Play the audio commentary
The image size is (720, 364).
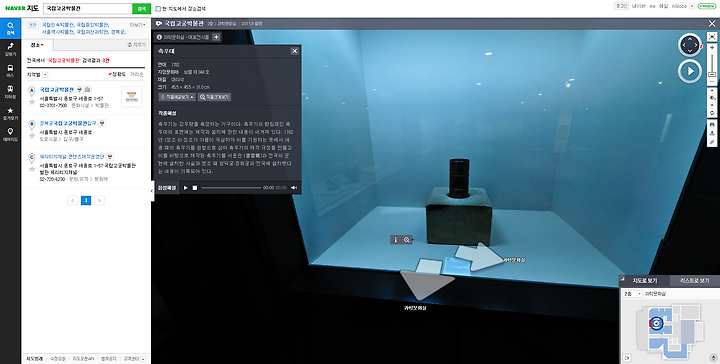(x=186, y=188)
